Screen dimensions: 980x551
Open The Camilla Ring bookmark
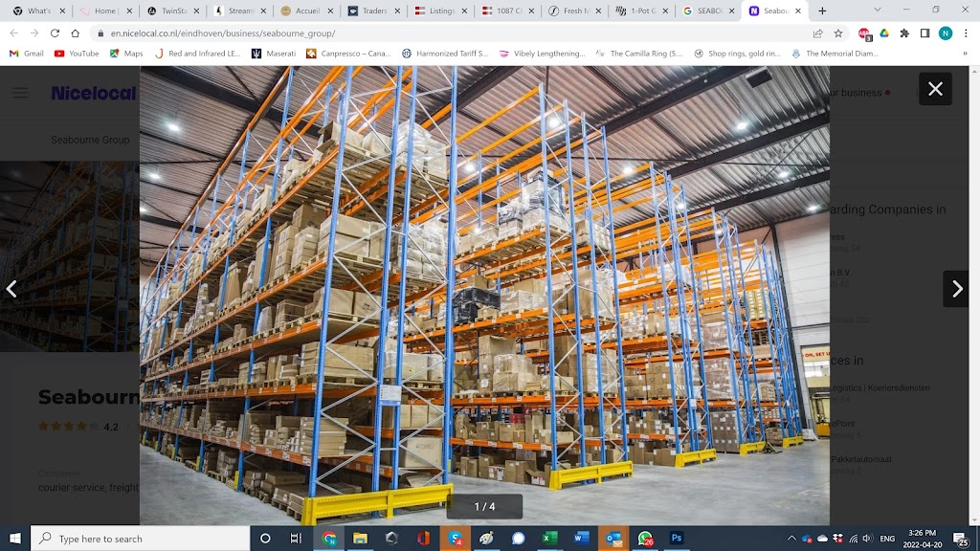click(639, 54)
